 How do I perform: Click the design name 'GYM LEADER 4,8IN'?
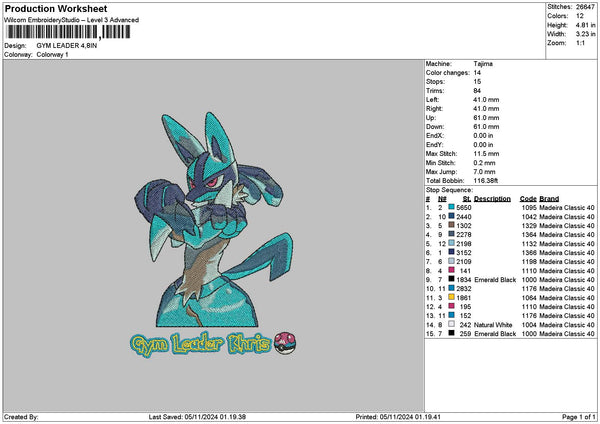(67, 46)
